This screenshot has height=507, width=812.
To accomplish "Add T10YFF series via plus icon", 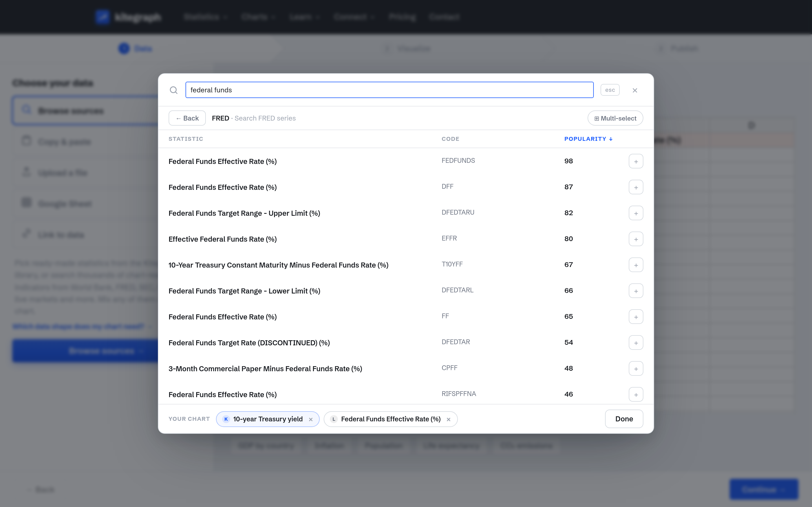I will click(636, 265).
